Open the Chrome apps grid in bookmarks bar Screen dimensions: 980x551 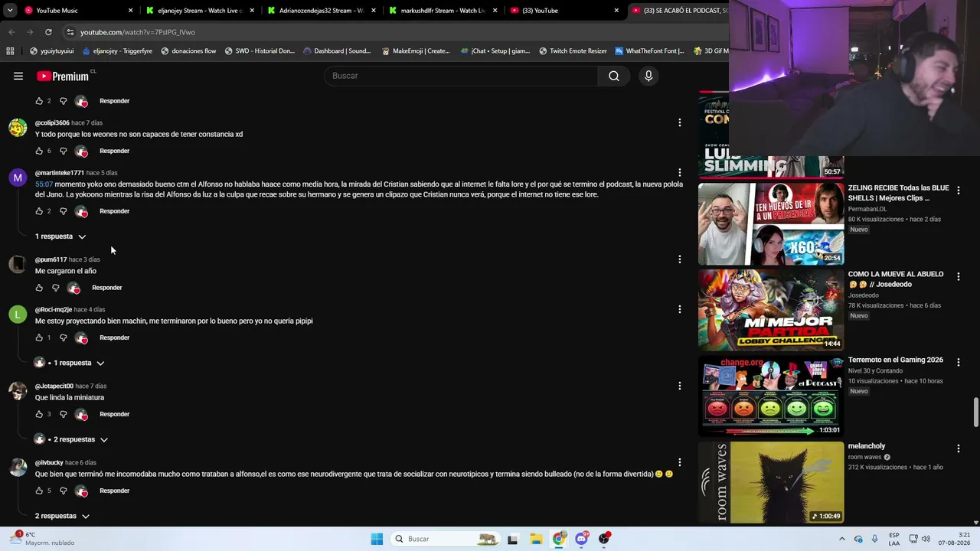tap(10, 51)
